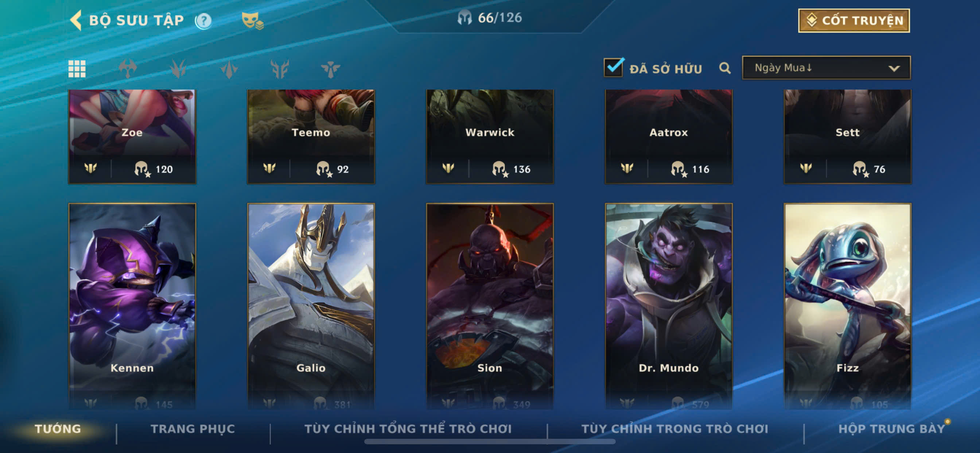The image size is (980, 453).
Task: Filter champions by fighter role icon
Action: coord(128,69)
